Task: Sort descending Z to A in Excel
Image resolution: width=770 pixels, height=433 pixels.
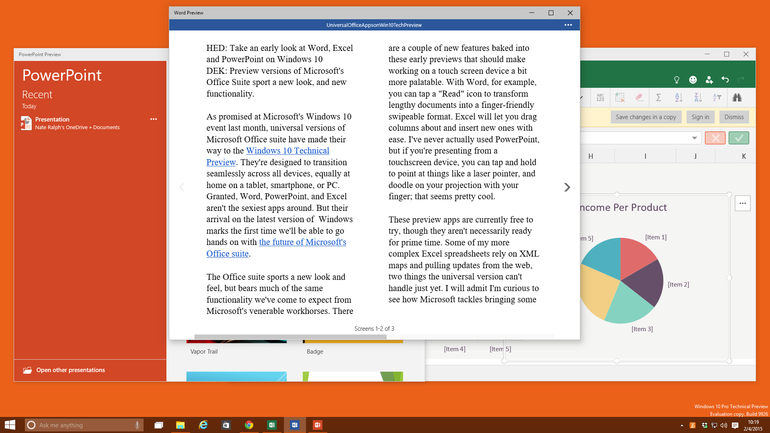Action: [x=698, y=98]
